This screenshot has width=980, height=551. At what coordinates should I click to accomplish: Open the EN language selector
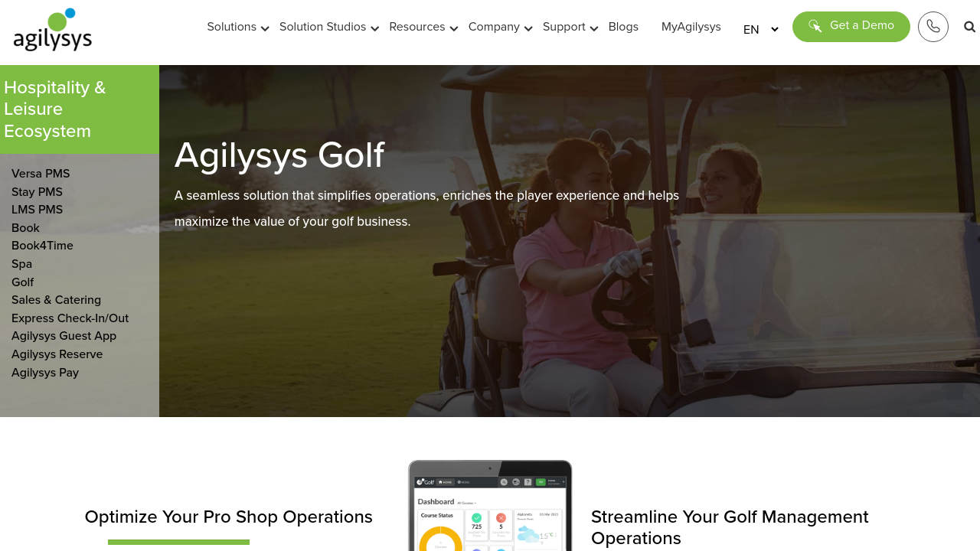coord(760,30)
